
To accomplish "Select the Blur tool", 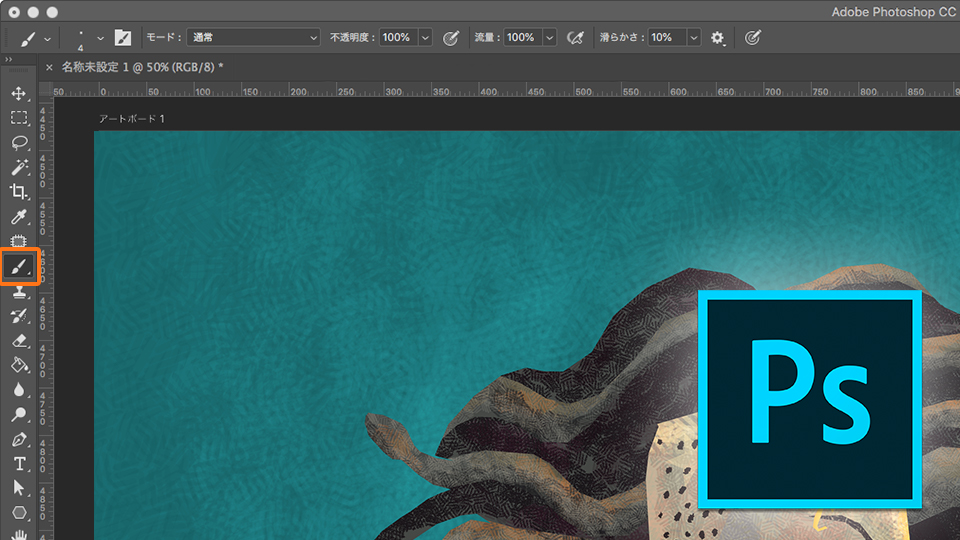I will (19, 390).
